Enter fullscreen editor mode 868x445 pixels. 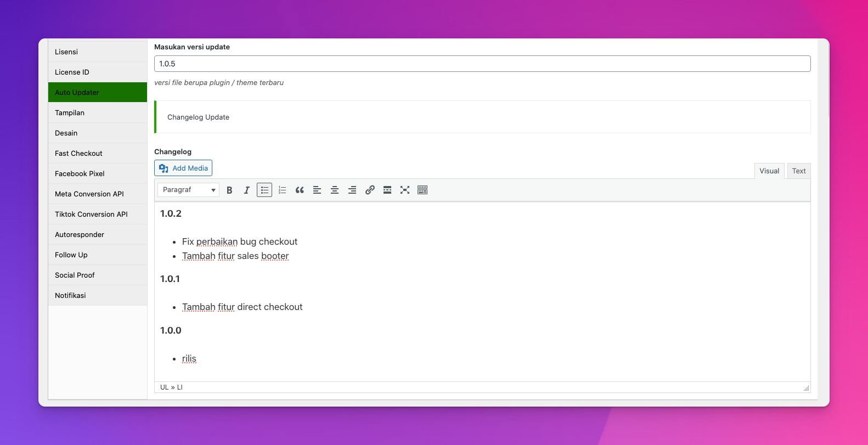tap(405, 190)
